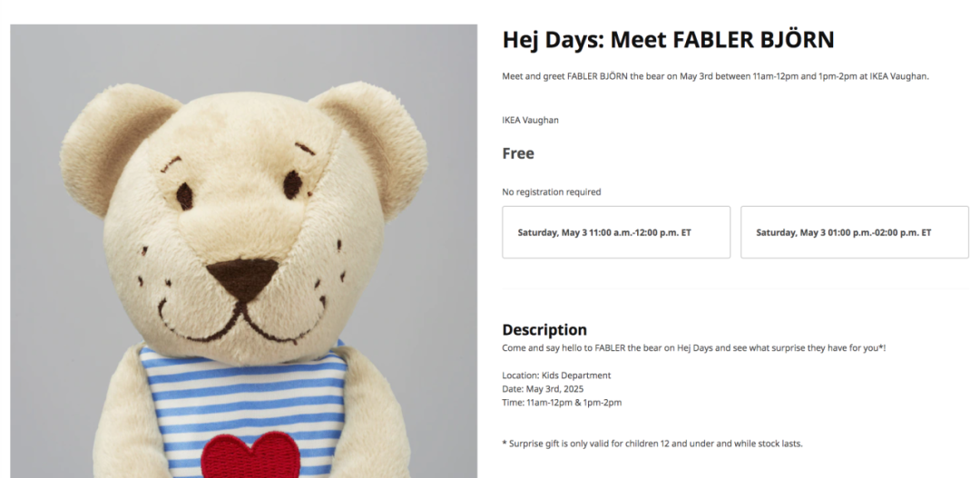
Task: Select the Saturday 01:00 p.m.-02:00 p.m. time slot
Action: tap(855, 232)
